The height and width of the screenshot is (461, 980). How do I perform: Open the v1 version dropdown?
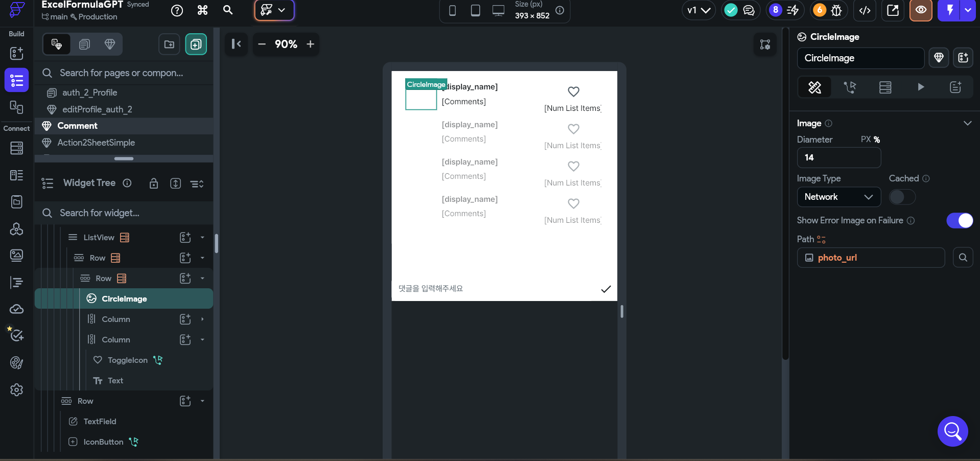pyautogui.click(x=698, y=10)
